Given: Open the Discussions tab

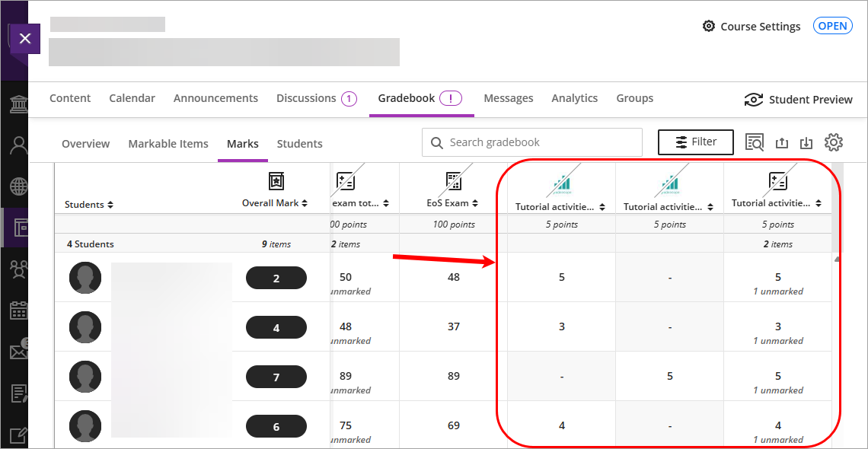Looking at the screenshot, I should [x=306, y=98].
